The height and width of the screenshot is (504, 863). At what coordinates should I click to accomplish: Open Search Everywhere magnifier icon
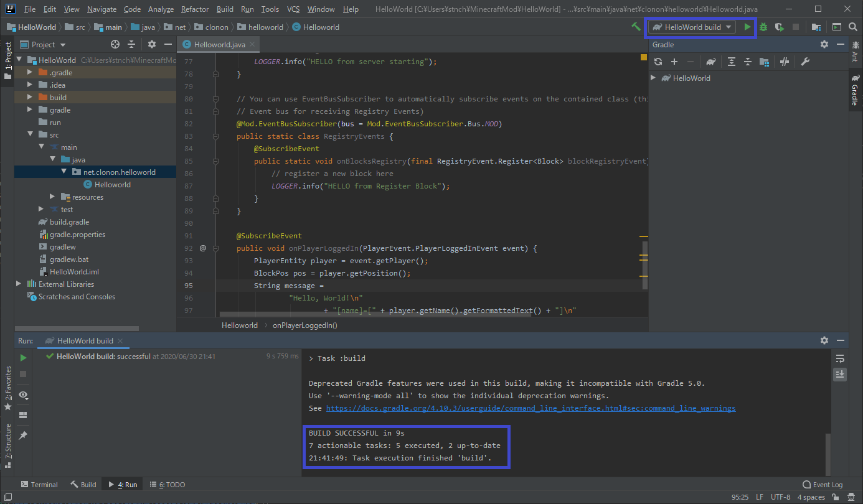(x=853, y=27)
